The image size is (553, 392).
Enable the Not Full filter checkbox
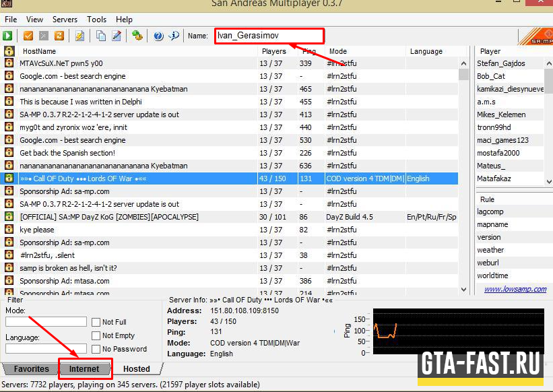pos(96,322)
